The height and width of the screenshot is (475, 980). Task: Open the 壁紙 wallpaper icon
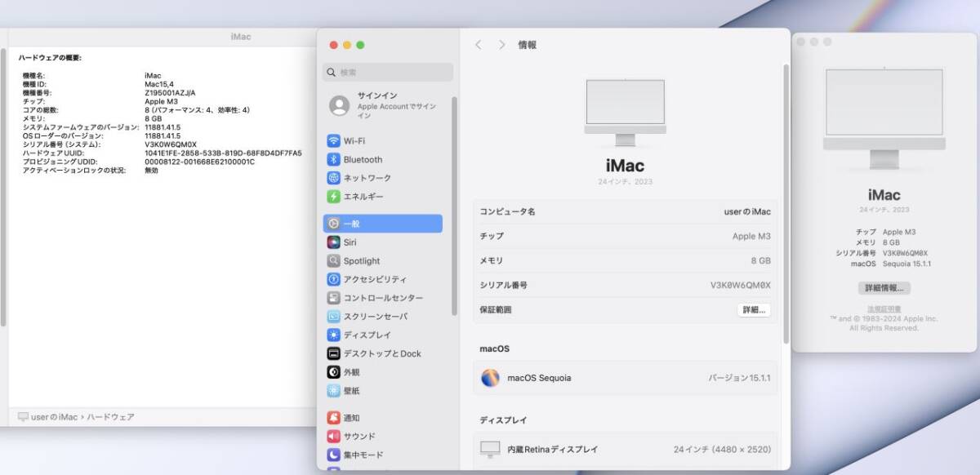[x=333, y=391]
